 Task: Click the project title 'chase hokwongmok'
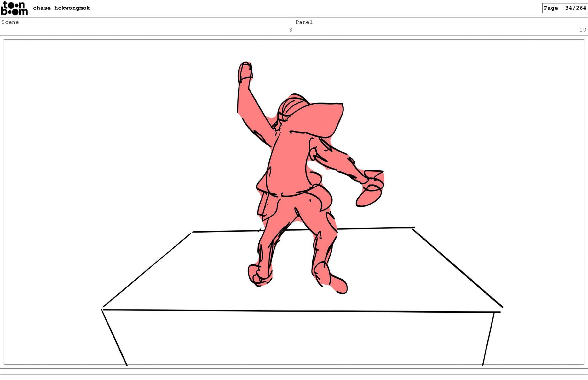[61, 8]
